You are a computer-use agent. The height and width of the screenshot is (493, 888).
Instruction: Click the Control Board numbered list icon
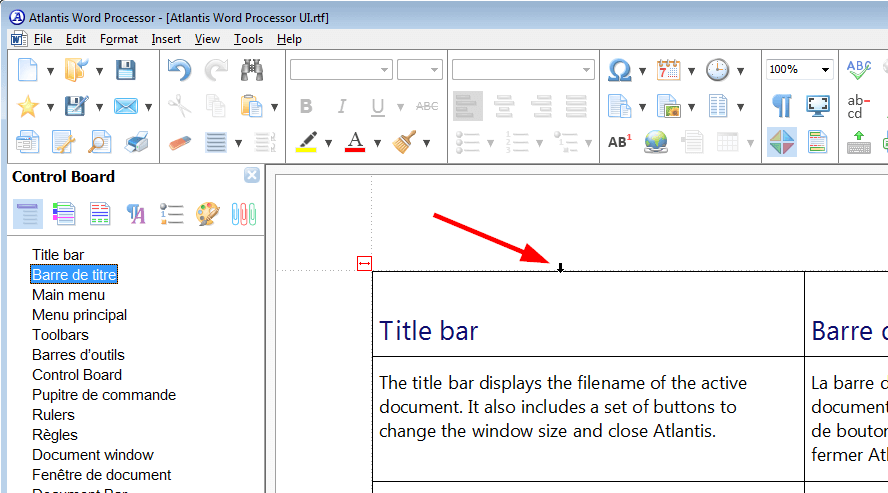click(x=172, y=214)
